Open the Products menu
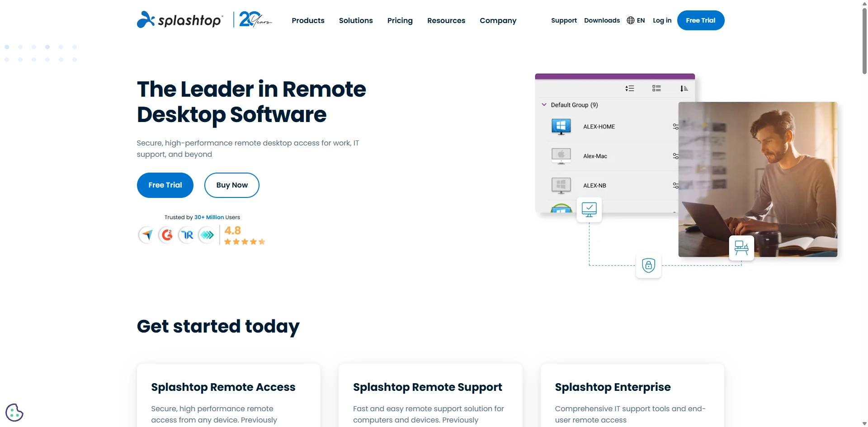Screen dimensions: 868x427 pos(308,20)
